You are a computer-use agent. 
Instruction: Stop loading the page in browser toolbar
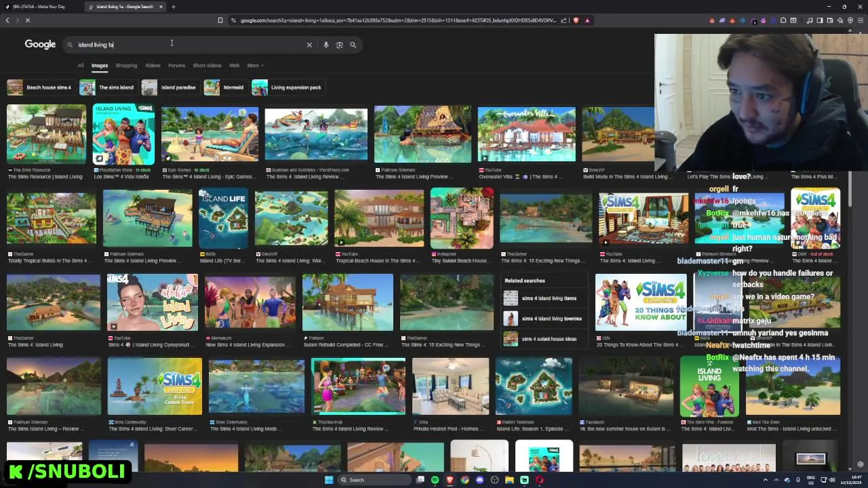[28, 20]
